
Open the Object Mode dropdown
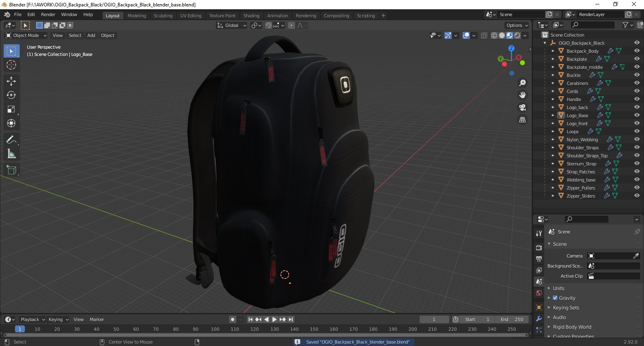click(26, 35)
